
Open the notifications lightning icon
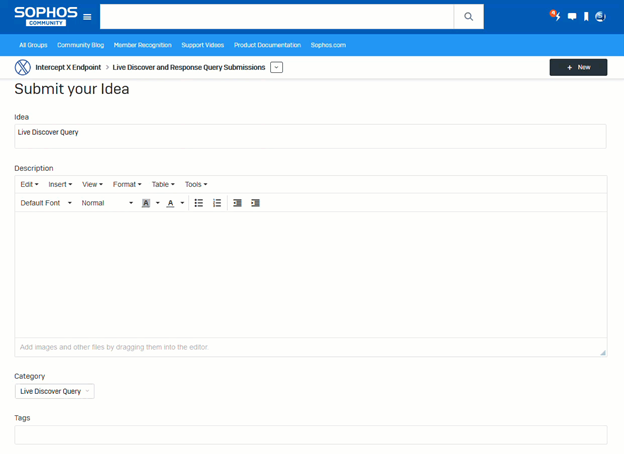[x=555, y=16]
